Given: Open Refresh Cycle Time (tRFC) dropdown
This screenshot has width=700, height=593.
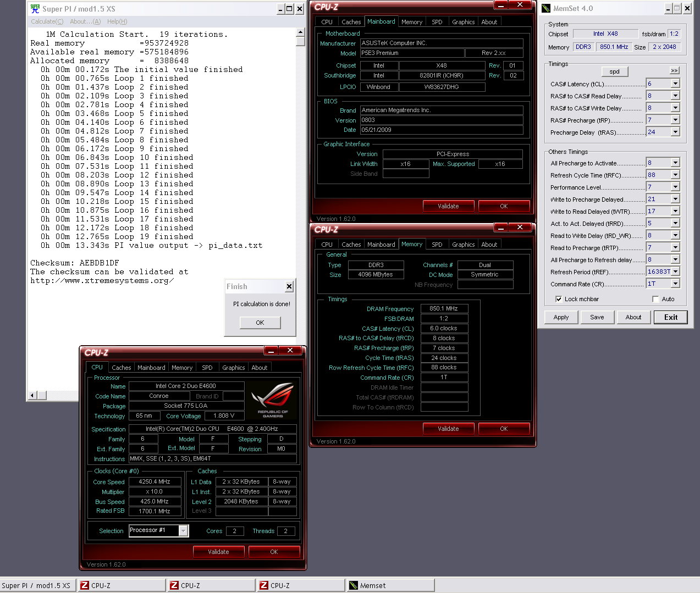Looking at the screenshot, I should coord(675,175).
